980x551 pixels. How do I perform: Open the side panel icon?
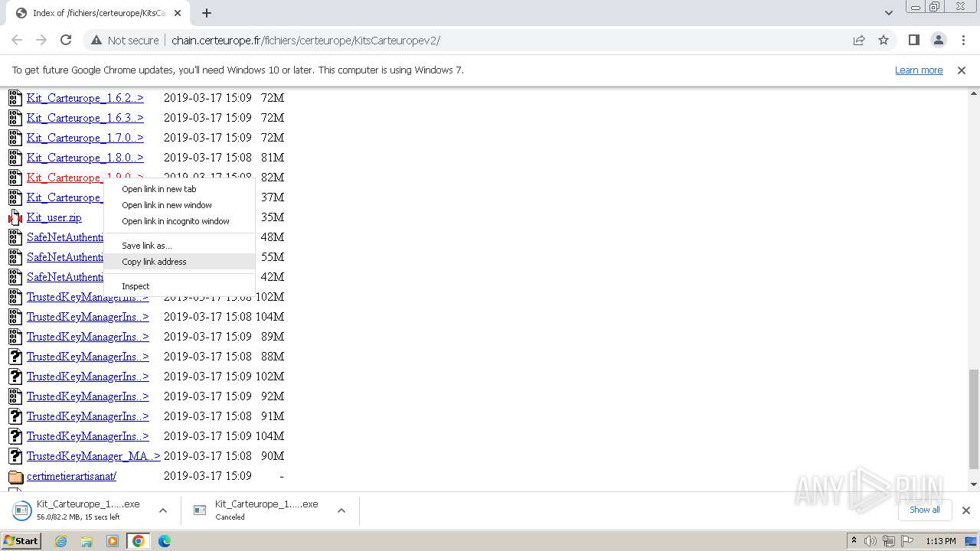tap(914, 40)
